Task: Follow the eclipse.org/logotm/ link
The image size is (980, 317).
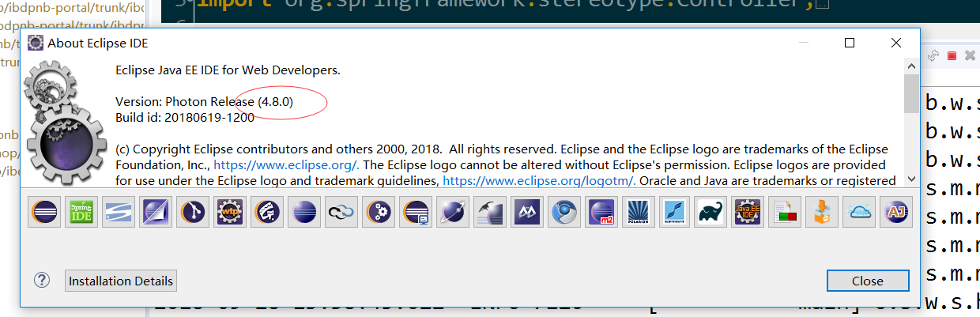Action: click(x=539, y=180)
